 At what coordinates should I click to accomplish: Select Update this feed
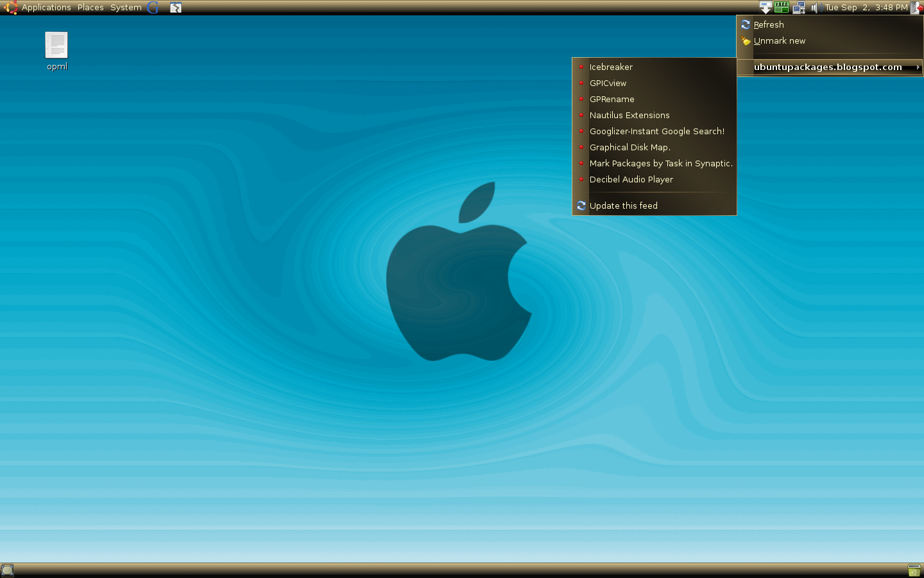[x=654, y=206]
